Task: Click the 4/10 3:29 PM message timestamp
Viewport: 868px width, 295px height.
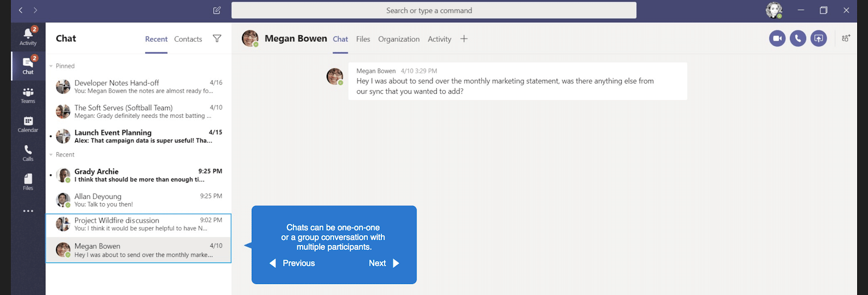Action: click(419, 71)
